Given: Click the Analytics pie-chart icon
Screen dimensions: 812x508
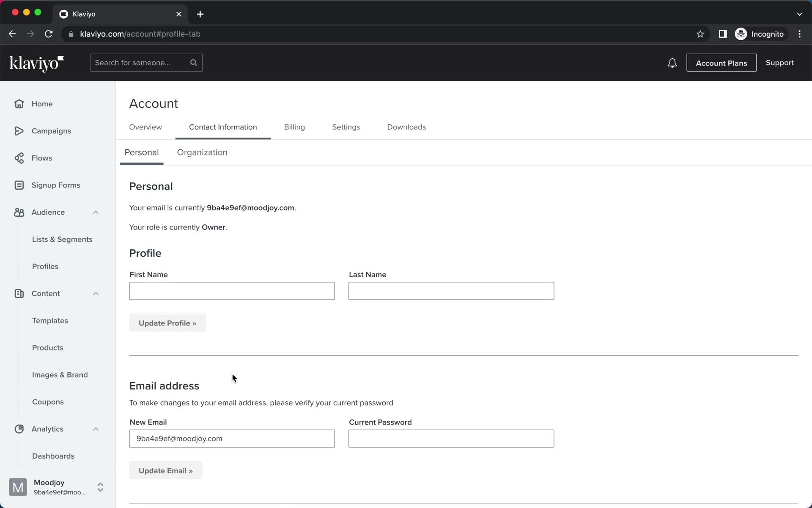Looking at the screenshot, I should (19, 429).
